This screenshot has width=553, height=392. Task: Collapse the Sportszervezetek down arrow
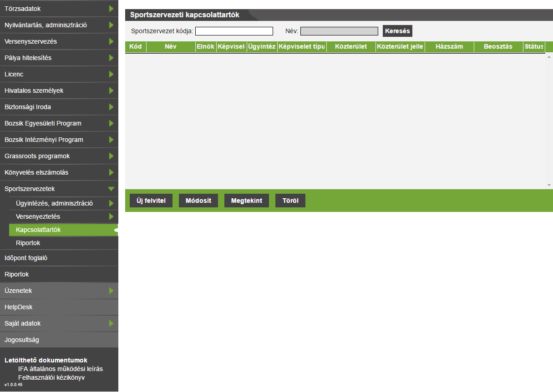coord(111,189)
